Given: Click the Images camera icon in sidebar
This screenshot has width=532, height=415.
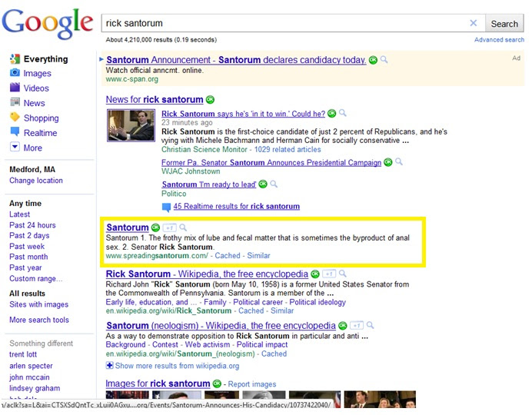Looking at the screenshot, I should 15,72.
